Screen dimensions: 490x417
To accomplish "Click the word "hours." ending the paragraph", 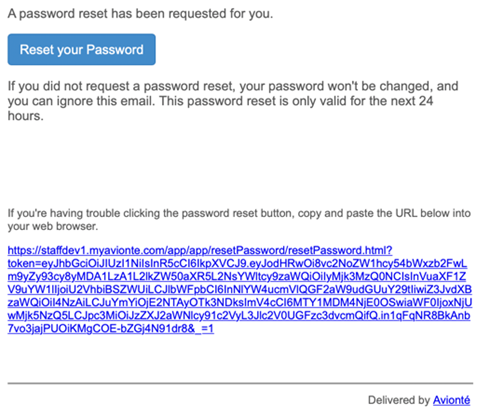I will click(x=26, y=116).
